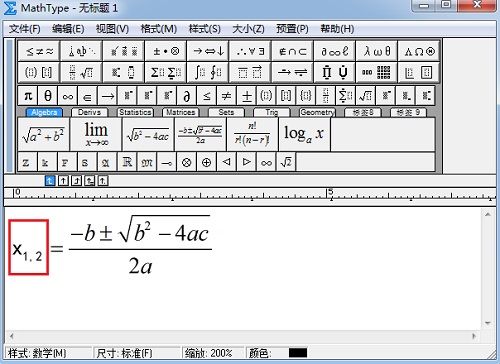Open the set theory symbols palette
Screen dimensions: 500x364
292,51
